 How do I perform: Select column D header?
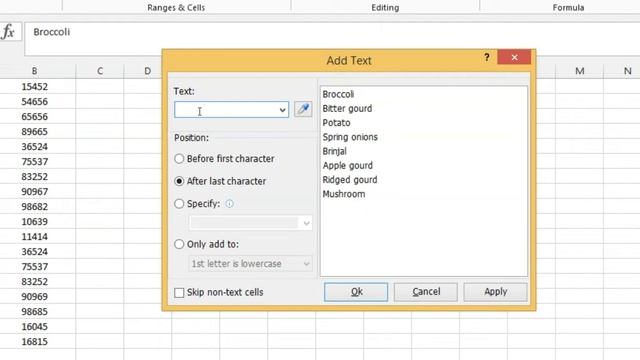147,71
